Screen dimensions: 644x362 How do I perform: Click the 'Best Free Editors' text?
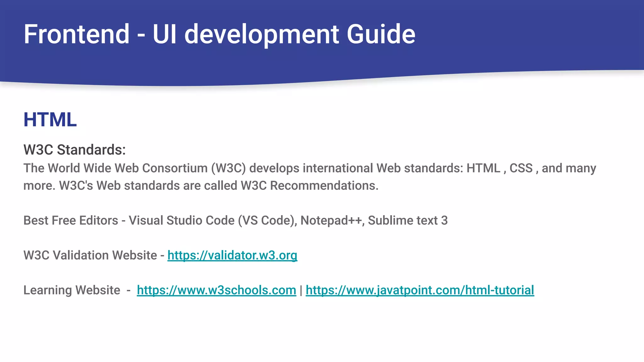(70, 220)
